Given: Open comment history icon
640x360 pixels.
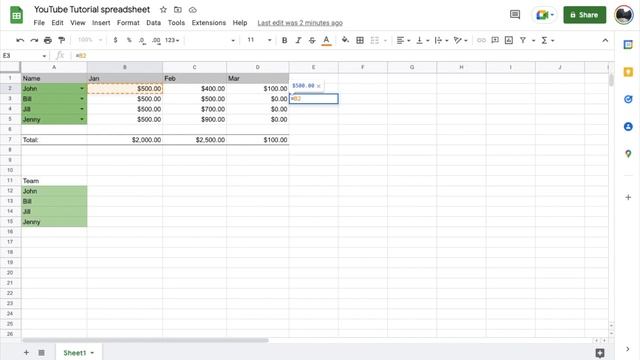Looking at the screenshot, I should (x=515, y=15).
